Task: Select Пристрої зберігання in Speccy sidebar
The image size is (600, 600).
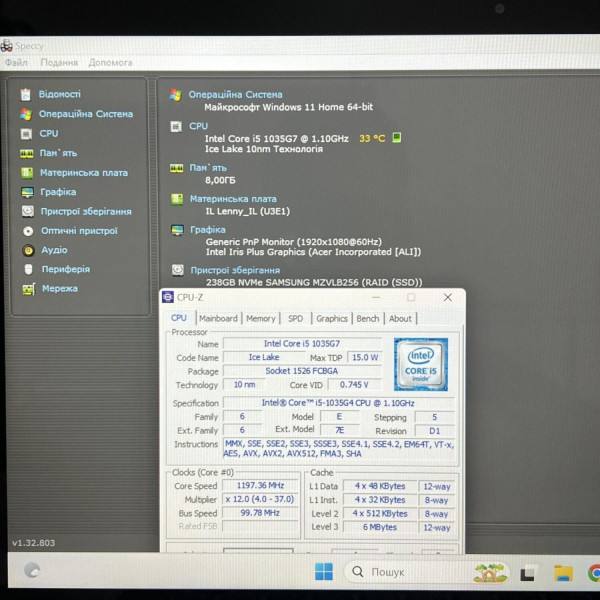Action: click(x=86, y=212)
